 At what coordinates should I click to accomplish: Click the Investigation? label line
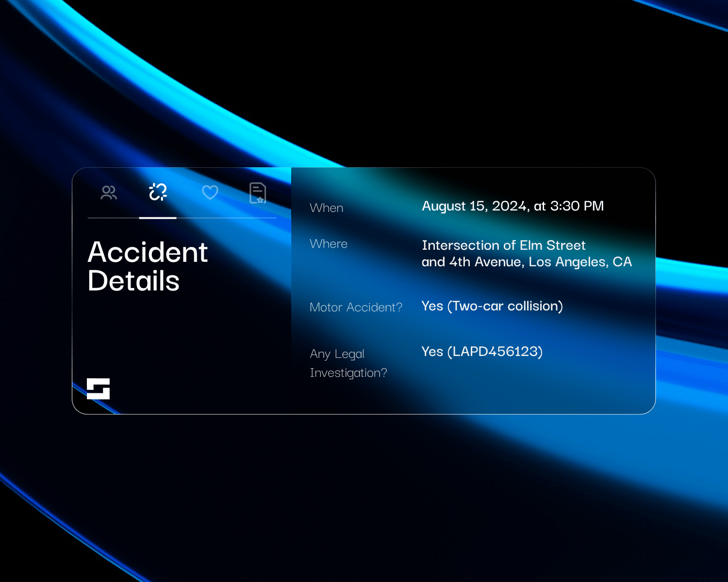[348, 373]
